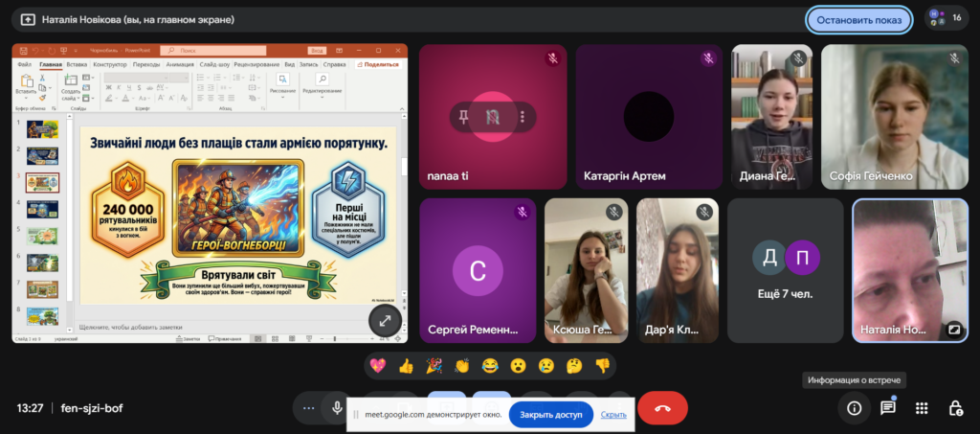Open host controls lock icon

coord(955,408)
